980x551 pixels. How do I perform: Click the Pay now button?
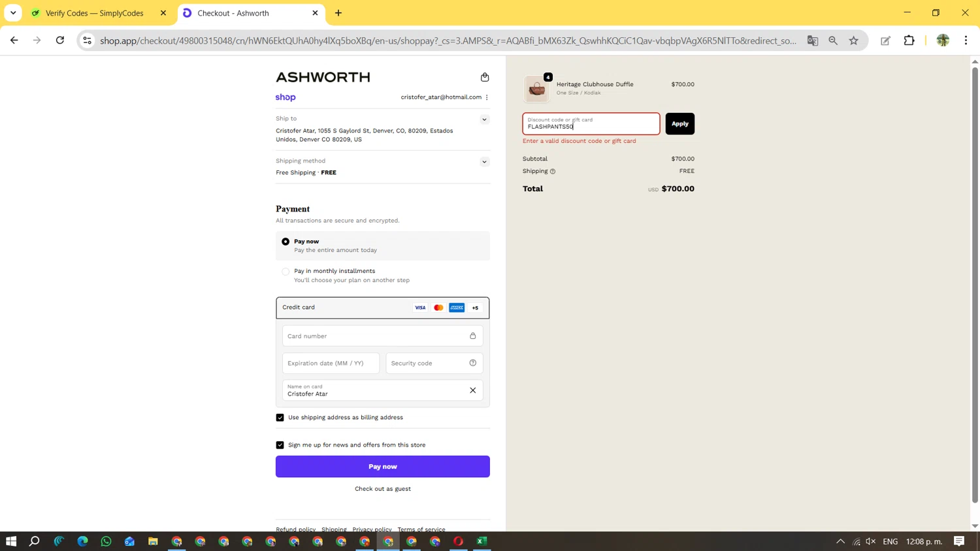coord(383,467)
